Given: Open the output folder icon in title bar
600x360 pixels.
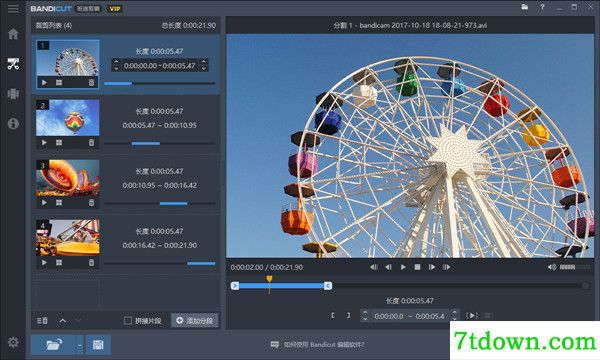Looking at the screenshot, I should pos(525,7).
